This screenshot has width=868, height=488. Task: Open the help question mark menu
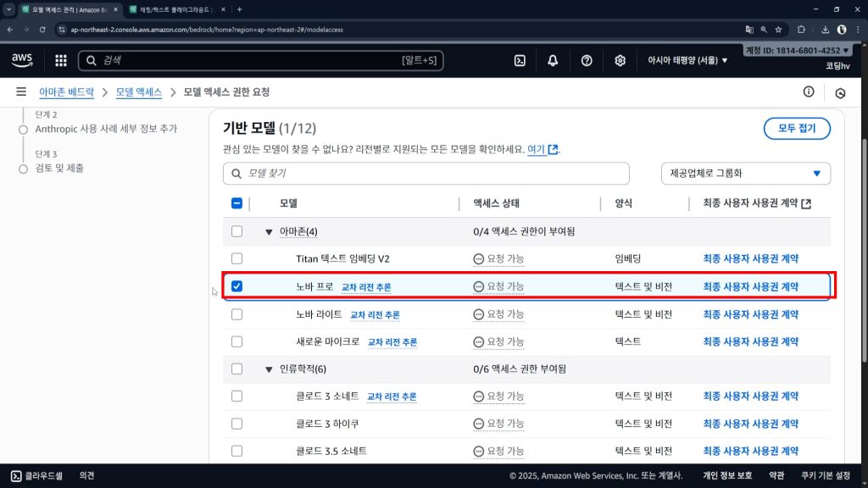587,60
